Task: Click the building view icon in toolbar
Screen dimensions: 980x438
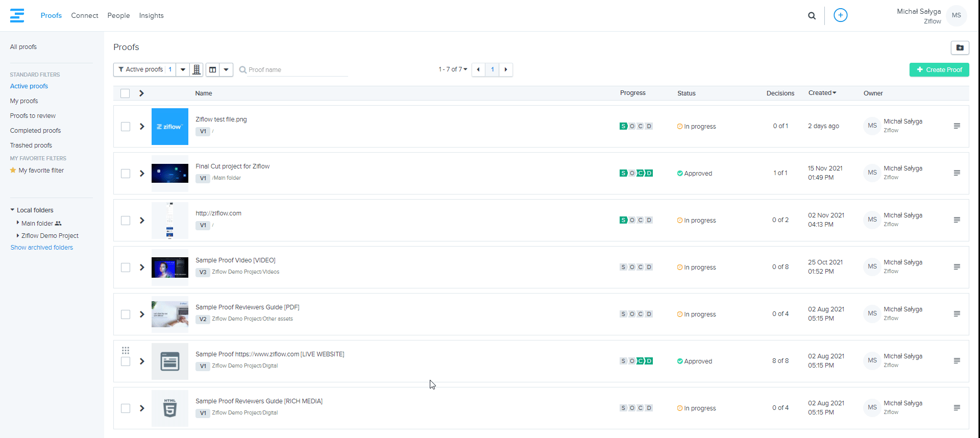Action: pos(197,70)
